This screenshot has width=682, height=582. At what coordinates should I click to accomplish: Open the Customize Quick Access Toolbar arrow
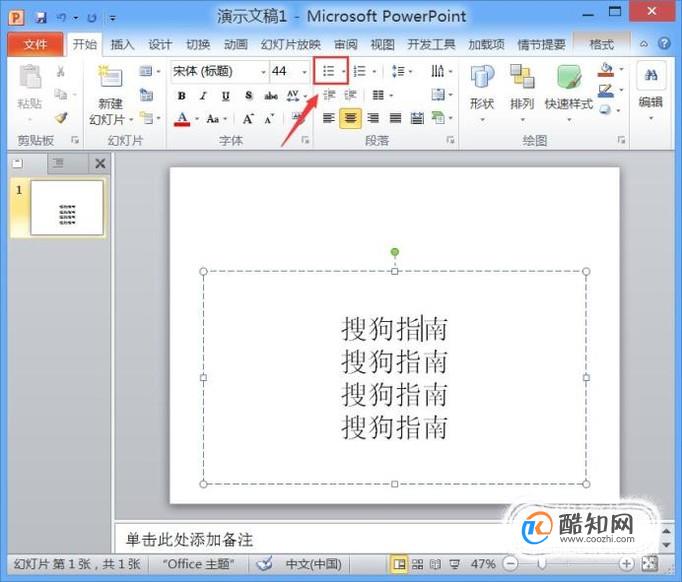click(113, 18)
